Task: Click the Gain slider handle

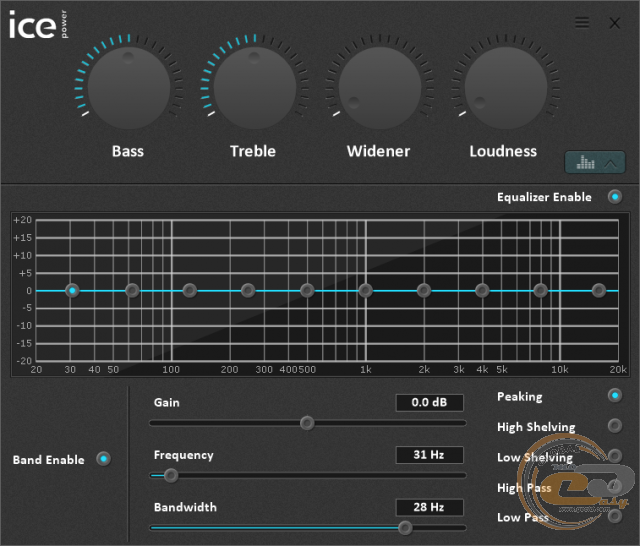Action: pyautogui.click(x=307, y=423)
